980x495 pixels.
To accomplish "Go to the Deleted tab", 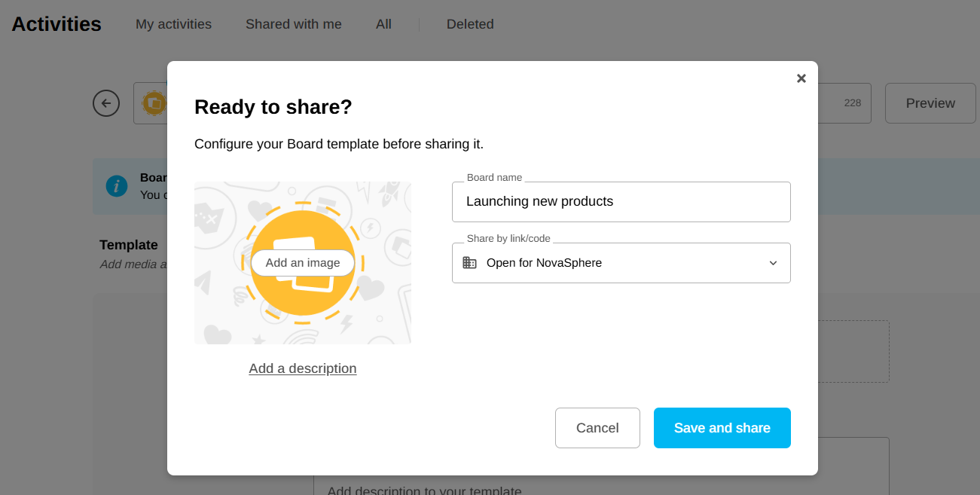I will tap(470, 24).
